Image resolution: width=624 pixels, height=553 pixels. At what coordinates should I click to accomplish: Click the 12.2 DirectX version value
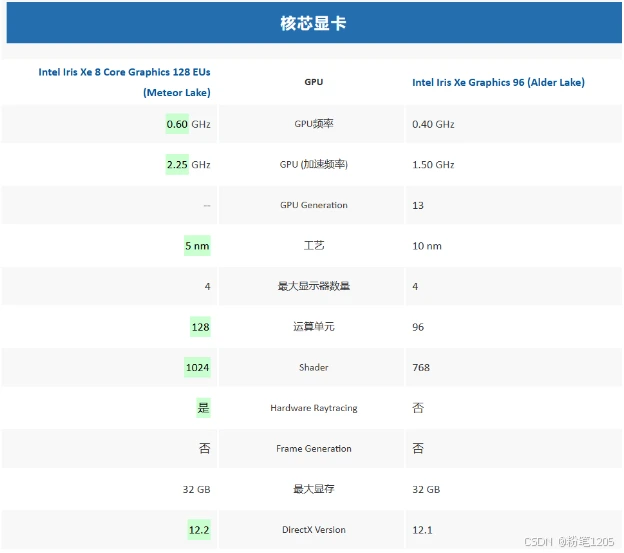tap(199, 530)
